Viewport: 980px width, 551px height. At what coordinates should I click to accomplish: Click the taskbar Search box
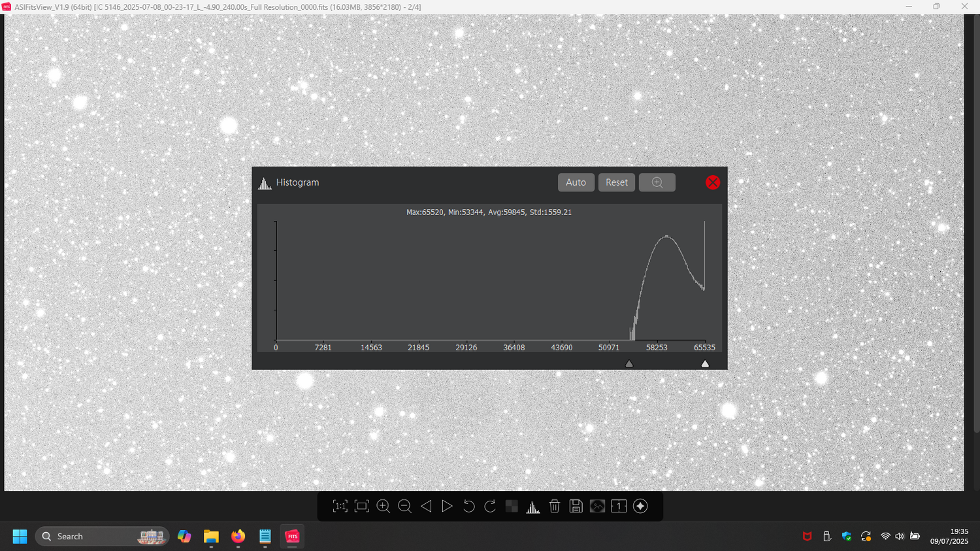click(103, 537)
